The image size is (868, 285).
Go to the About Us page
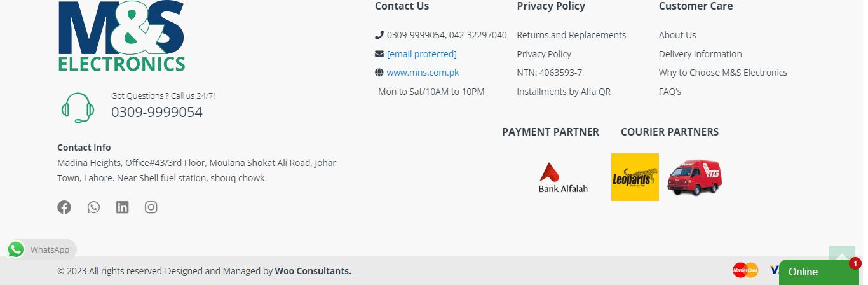point(677,35)
